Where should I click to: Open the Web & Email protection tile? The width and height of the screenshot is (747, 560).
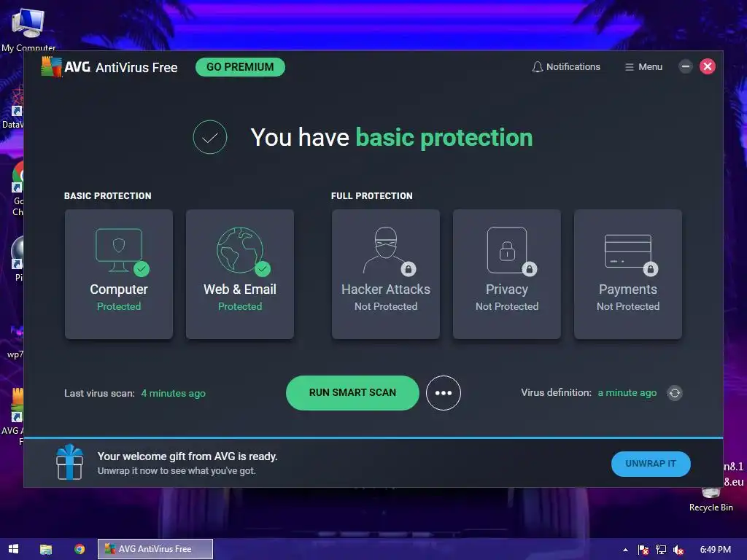coord(239,274)
